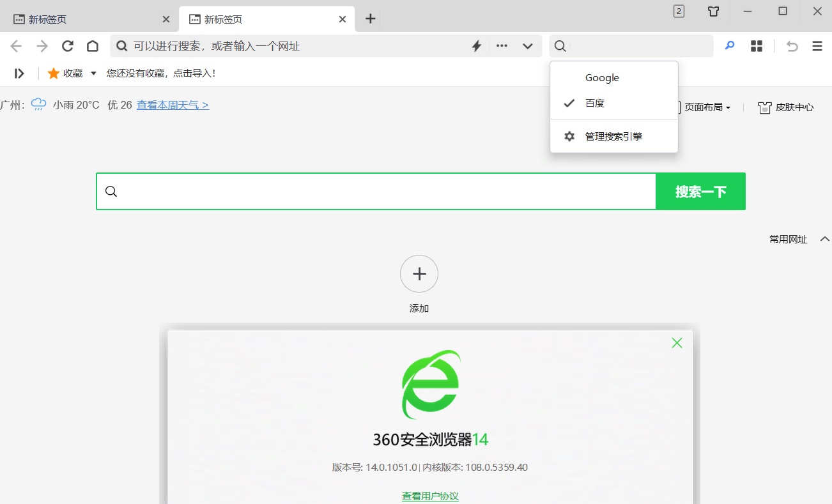The image size is (832, 504).
Task: Close the 360 browser version dialog
Action: point(677,342)
